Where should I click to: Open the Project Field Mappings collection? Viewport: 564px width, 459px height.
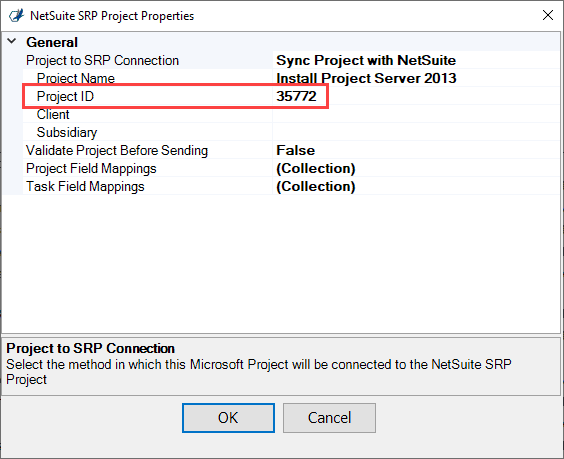point(315,168)
